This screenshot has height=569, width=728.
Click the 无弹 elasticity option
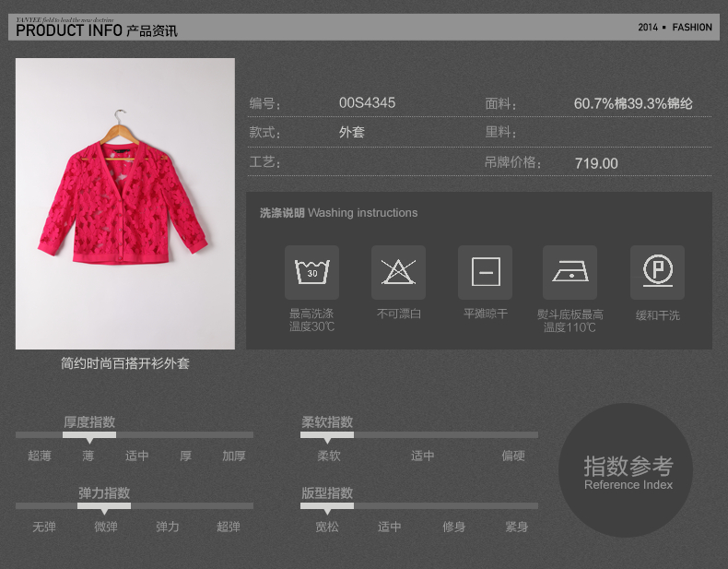[x=44, y=527]
